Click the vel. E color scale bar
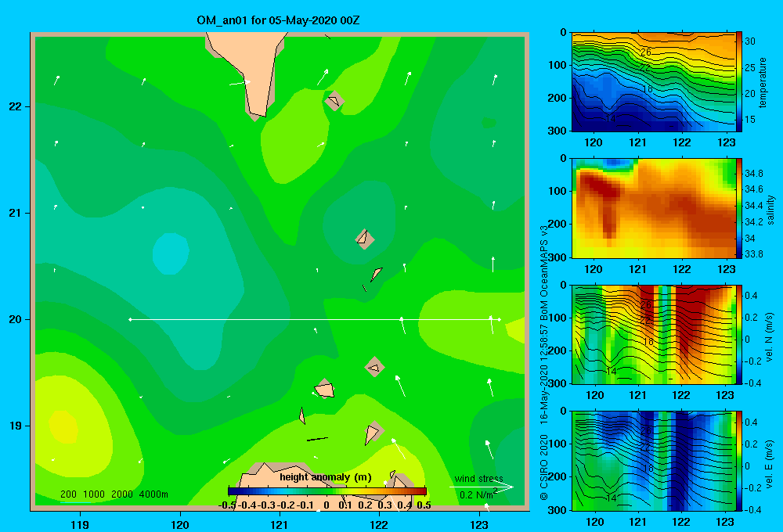 click(739, 461)
